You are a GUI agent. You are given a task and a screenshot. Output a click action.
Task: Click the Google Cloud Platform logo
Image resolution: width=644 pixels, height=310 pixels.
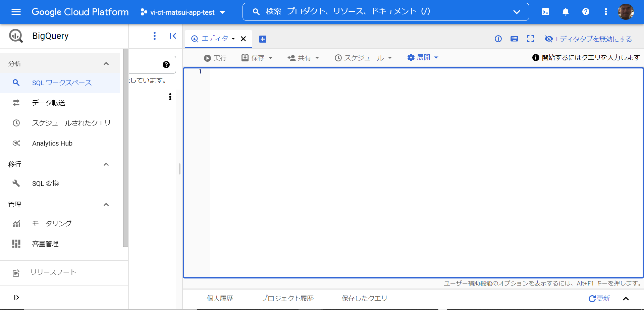click(80, 12)
